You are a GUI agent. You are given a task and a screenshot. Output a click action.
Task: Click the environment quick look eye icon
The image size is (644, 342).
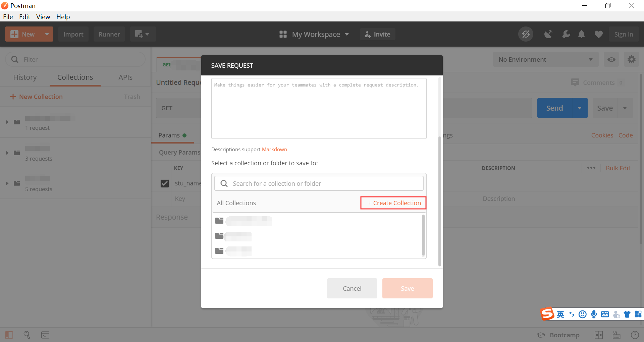click(611, 59)
